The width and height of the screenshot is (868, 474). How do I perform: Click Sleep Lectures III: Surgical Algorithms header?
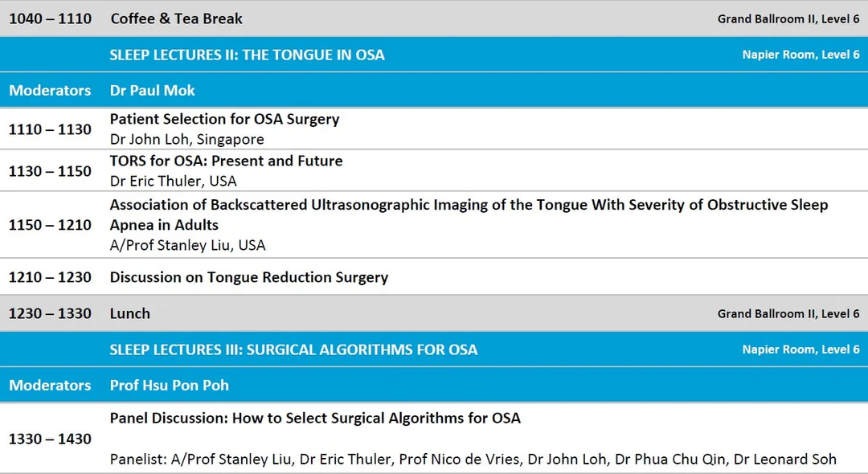[x=293, y=349]
